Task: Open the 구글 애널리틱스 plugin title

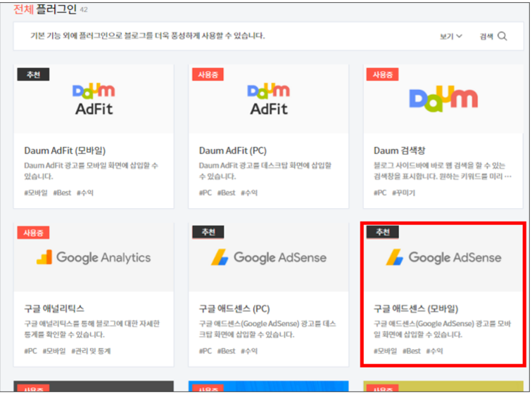Action: pos(54,309)
